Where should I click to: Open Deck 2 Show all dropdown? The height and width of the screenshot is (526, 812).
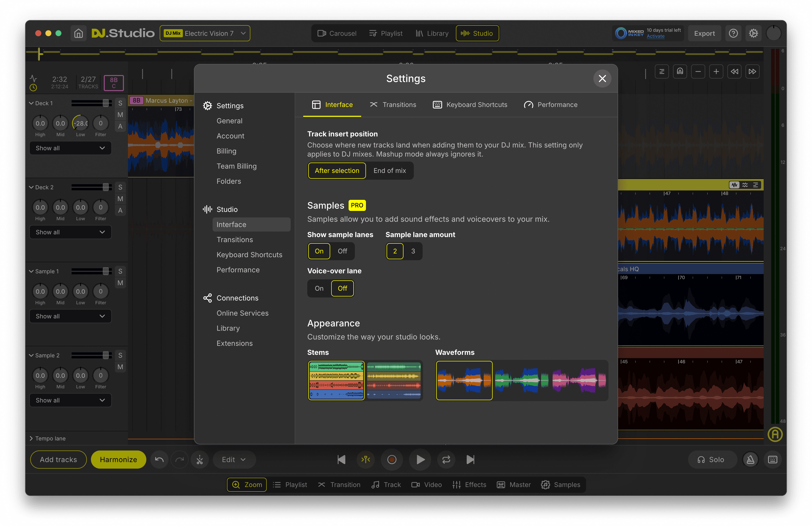70,232
